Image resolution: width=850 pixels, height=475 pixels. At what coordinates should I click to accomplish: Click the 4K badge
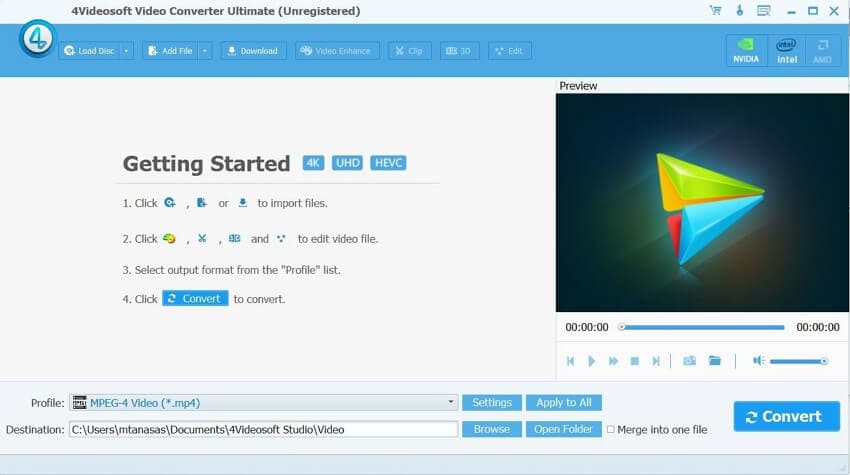(313, 163)
